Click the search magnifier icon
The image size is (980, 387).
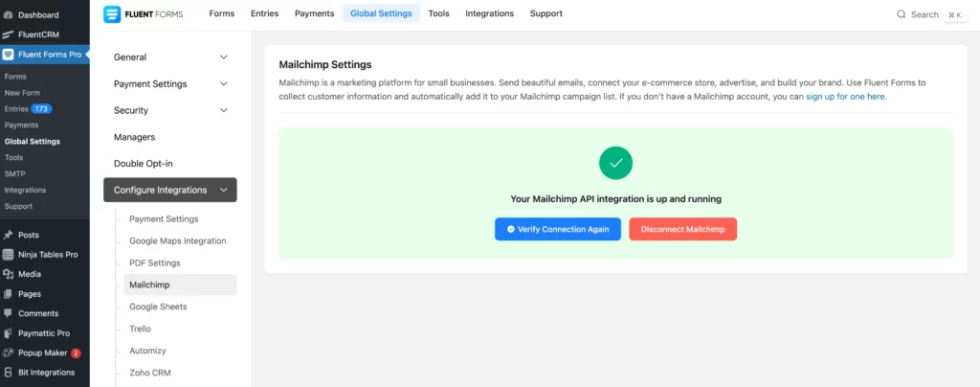coord(902,14)
